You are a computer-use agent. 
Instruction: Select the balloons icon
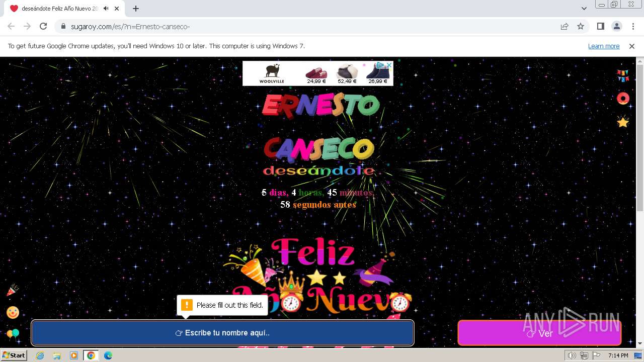(x=13, y=334)
